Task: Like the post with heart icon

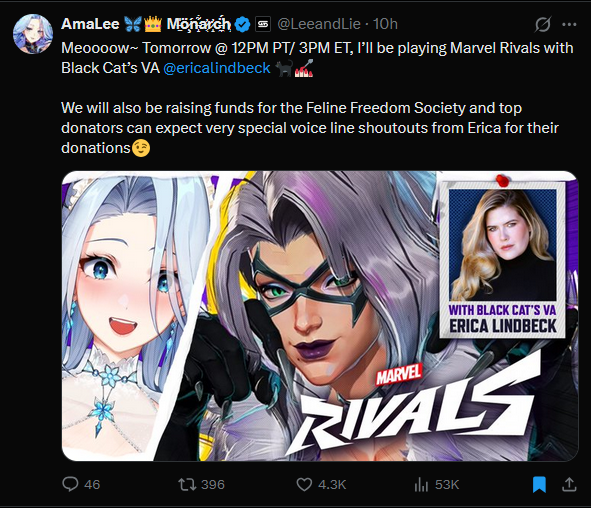Action: tap(304, 485)
